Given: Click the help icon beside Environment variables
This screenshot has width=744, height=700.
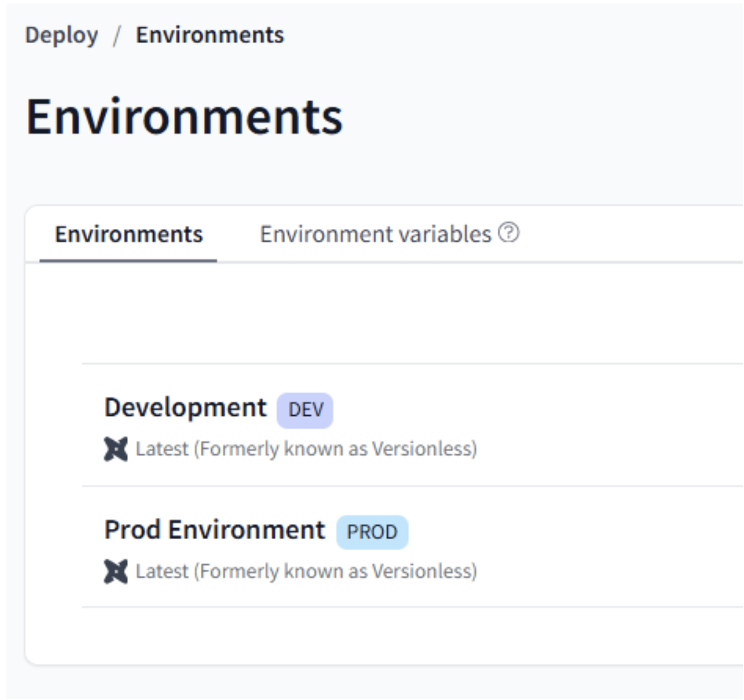Looking at the screenshot, I should click(x=509, y=233).
